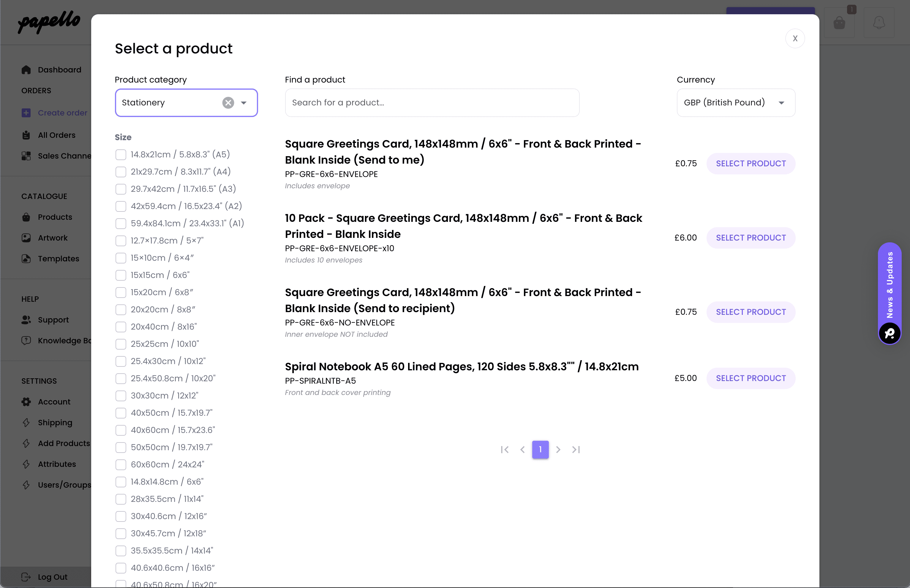
Task: Check the 60x60cm / 24x24" size filter
Action: click(x=121, y=465)
